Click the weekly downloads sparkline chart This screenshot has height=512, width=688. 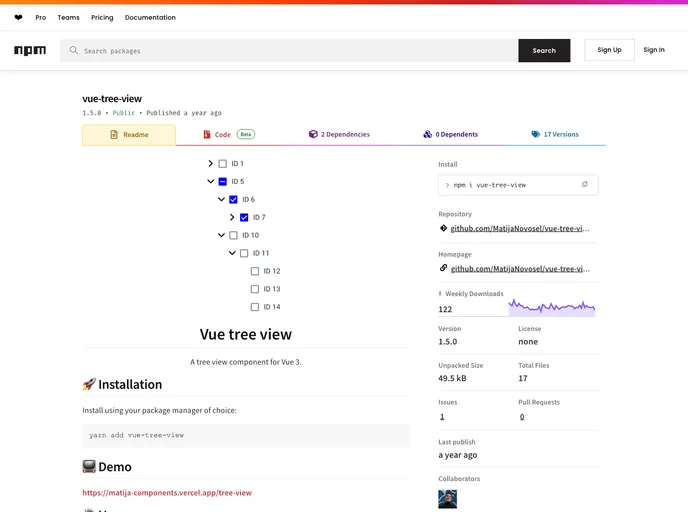[552, 307]
